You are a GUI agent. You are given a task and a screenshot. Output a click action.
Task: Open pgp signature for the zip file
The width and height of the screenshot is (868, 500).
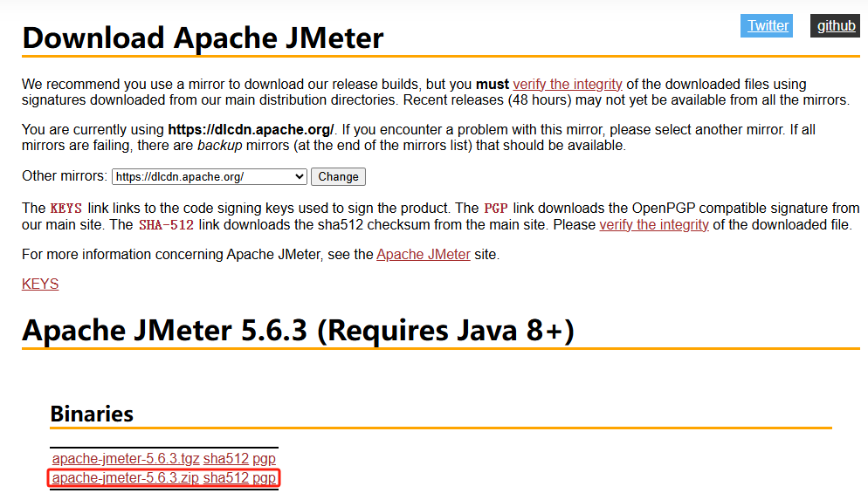264,478
